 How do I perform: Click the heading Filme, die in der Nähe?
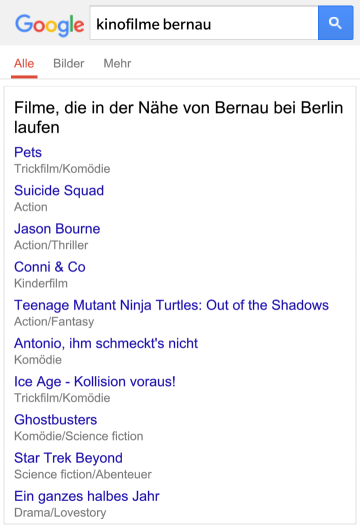point(178,117)
